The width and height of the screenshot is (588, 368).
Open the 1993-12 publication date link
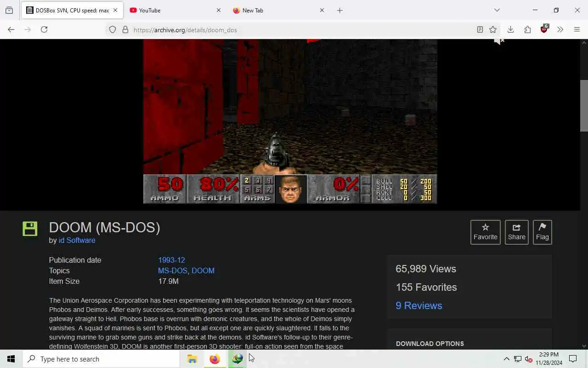pyautogui.click(x=171, y=260)
